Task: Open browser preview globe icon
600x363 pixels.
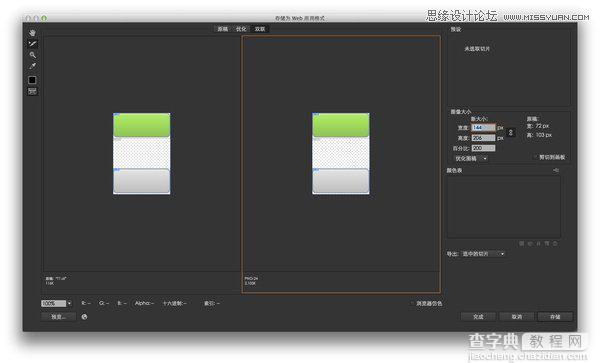Action: point(84,317)
